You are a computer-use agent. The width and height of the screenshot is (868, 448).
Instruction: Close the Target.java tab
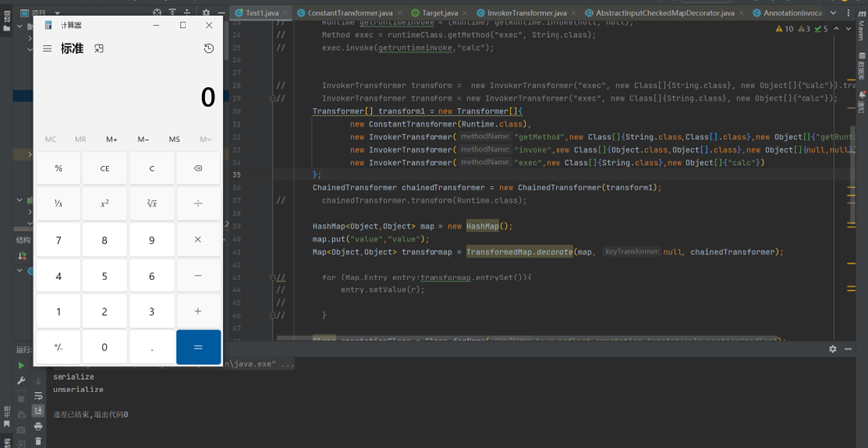[465, 12]
